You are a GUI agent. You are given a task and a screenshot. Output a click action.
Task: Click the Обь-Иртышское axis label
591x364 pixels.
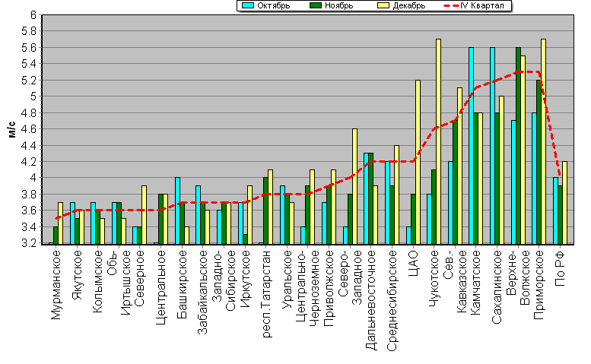click(x=119, y=283)
